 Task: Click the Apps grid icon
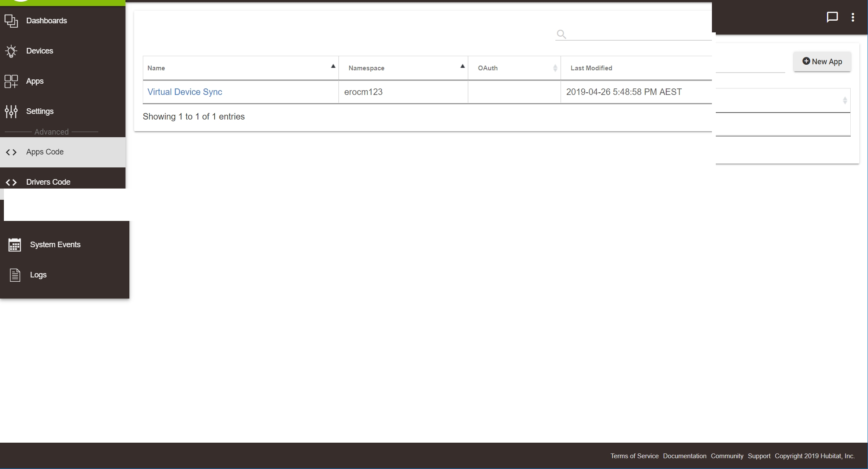click(11, 81)
